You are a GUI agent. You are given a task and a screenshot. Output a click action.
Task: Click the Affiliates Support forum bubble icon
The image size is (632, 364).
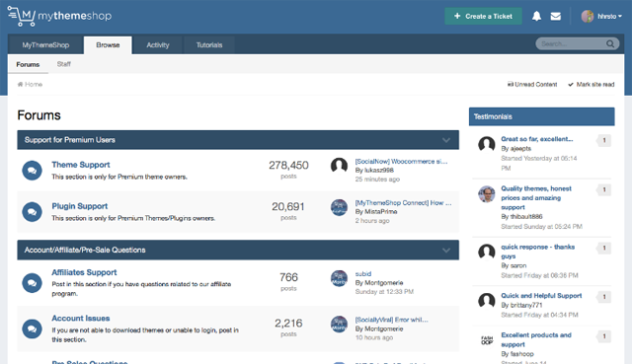pyautogui.click(x=32, y=283)
